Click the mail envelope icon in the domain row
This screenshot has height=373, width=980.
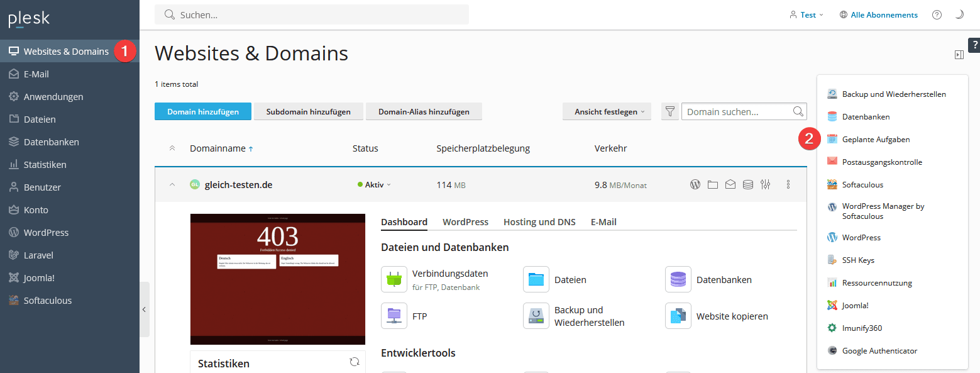coord(730,184)
